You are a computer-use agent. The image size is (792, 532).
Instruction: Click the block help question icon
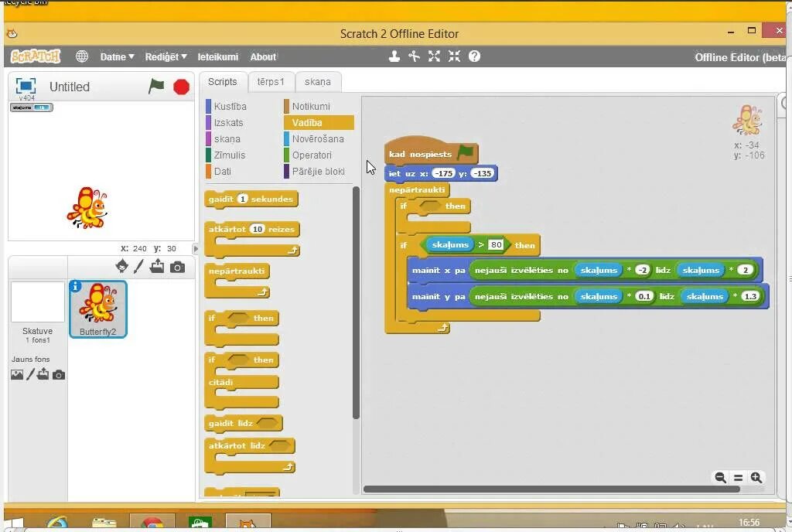pos(474,56)
